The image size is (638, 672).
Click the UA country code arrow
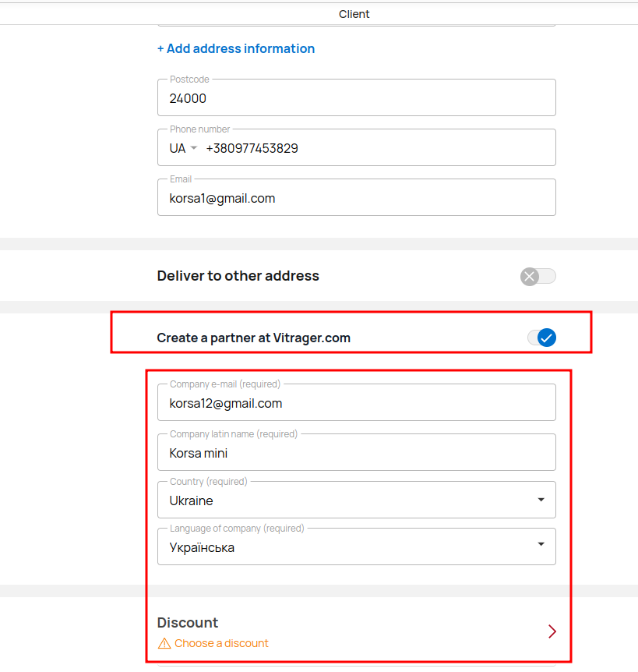click(x=193, y=148)
